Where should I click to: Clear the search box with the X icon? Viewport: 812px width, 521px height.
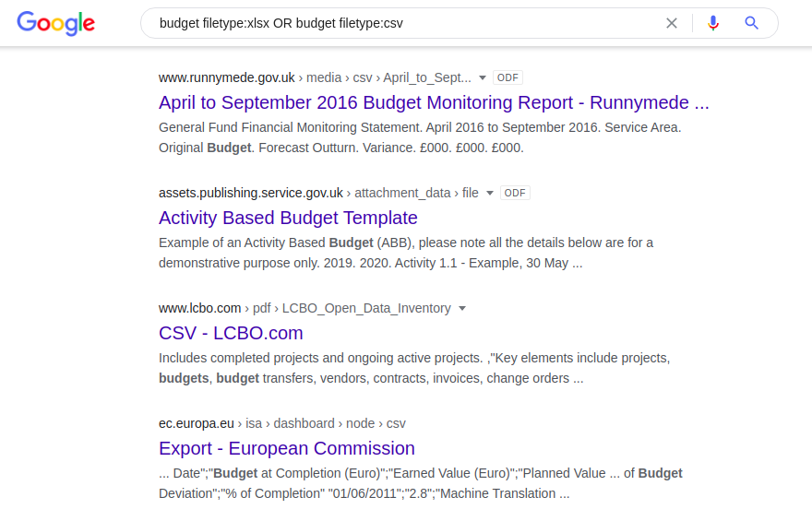coord(672,23)
